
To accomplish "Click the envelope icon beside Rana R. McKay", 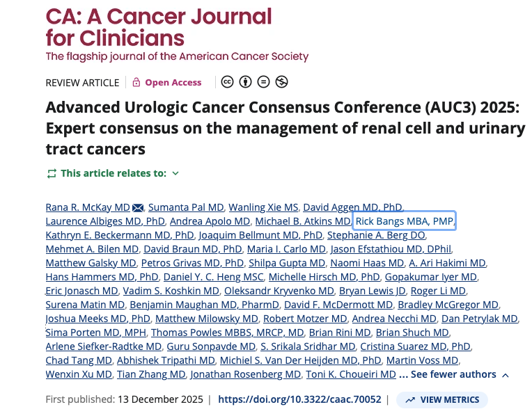I will pyautogui.click(x=138, y=207).
